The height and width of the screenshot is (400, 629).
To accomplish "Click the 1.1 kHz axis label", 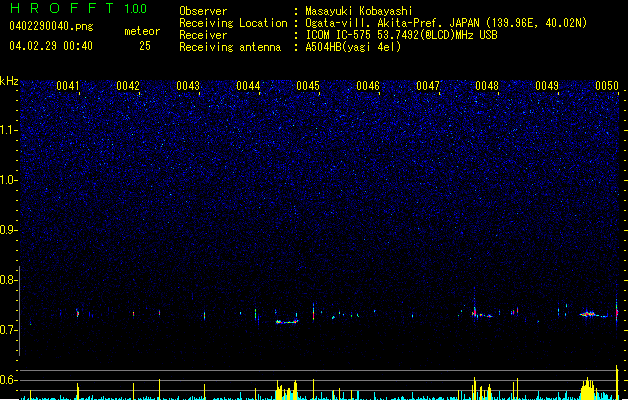I will pyautogui.click(x=9, y=130).
